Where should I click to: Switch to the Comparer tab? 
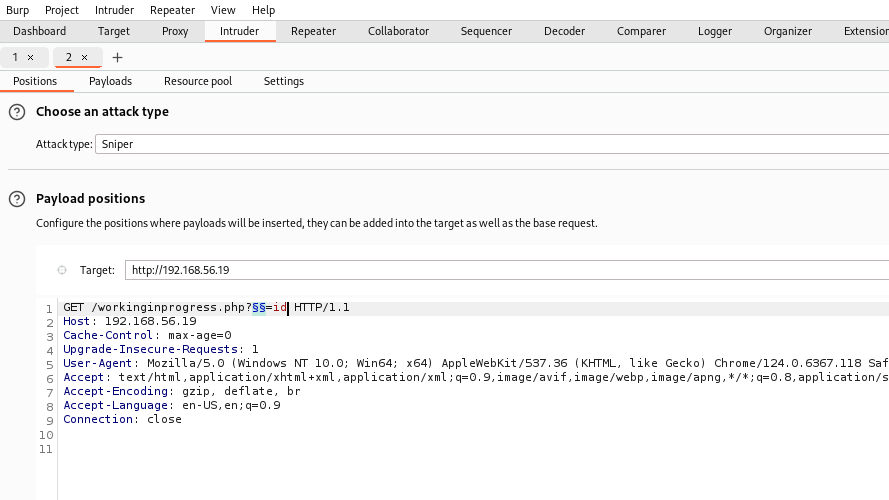641,31
